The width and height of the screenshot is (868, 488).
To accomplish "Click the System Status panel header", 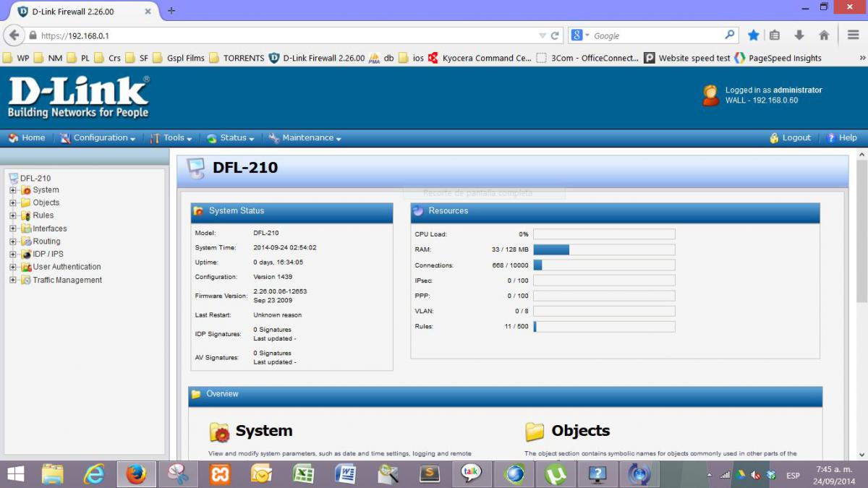I will click(292, 211).
